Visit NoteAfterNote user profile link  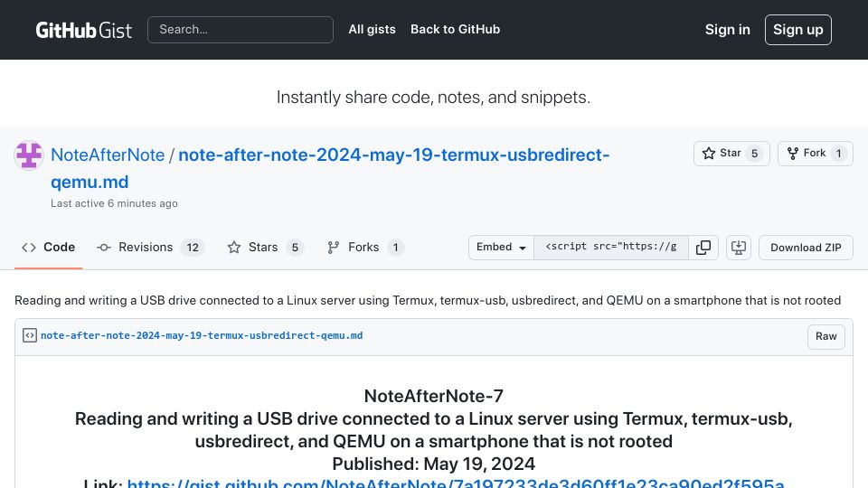click(108, 155)
